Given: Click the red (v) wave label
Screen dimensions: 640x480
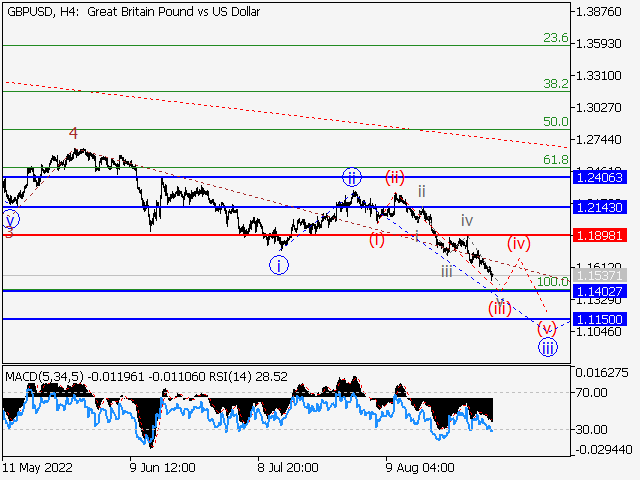Looking at the screenshot, I should click(547, 328).
